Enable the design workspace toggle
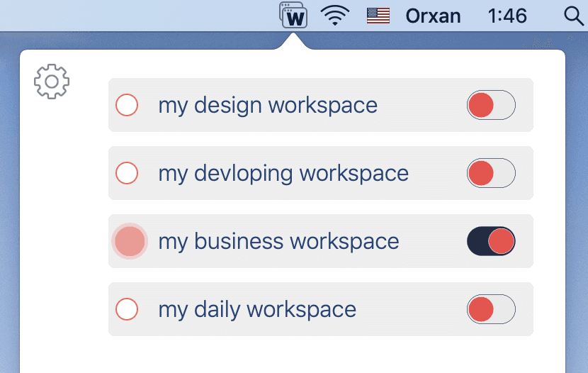Image resolution: width=588 pixels, height=373 pixels. pos(491,105)
